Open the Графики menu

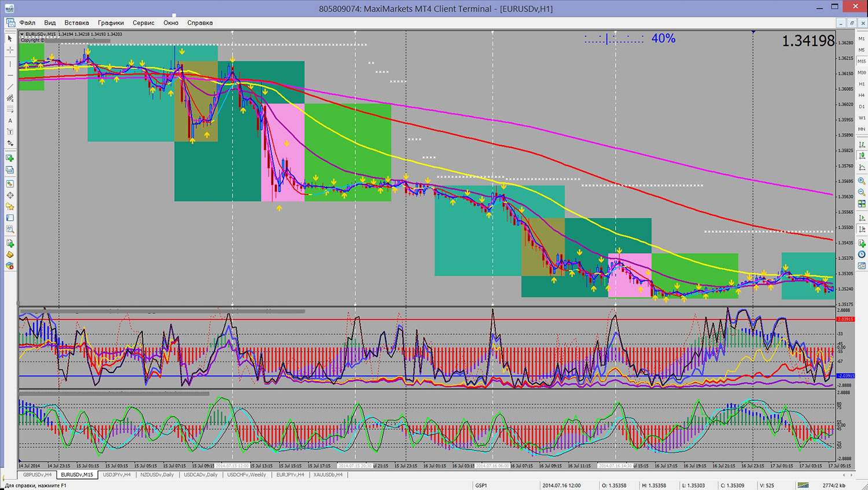[x=111, y=23]
